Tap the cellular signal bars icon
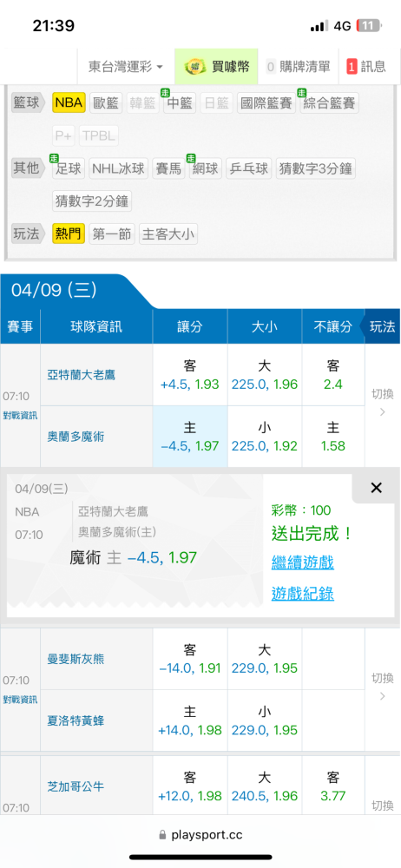 [x=319, y=26]
